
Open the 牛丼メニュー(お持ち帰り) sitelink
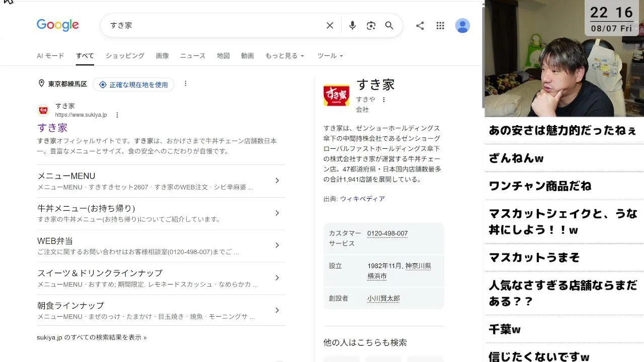click(86, 208)
